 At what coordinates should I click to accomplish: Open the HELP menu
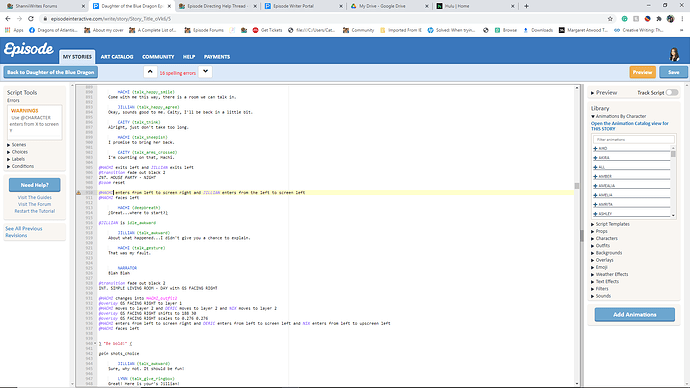coord(189,57)
